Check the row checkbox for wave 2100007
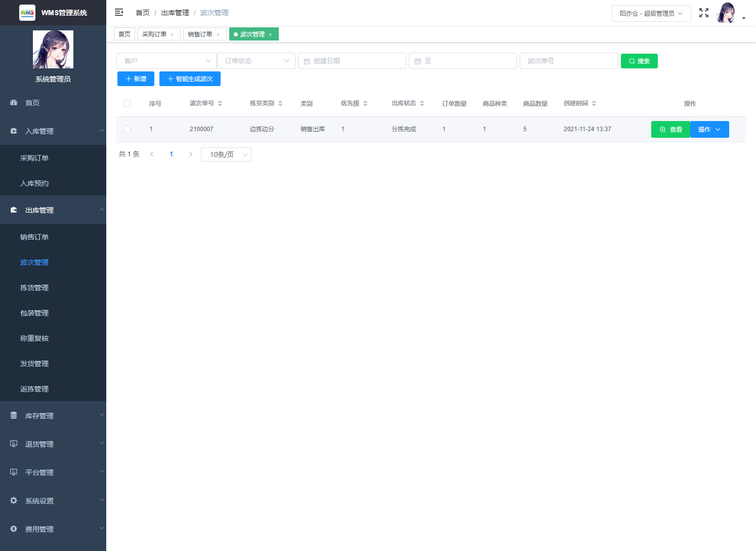 coord(127,129)
